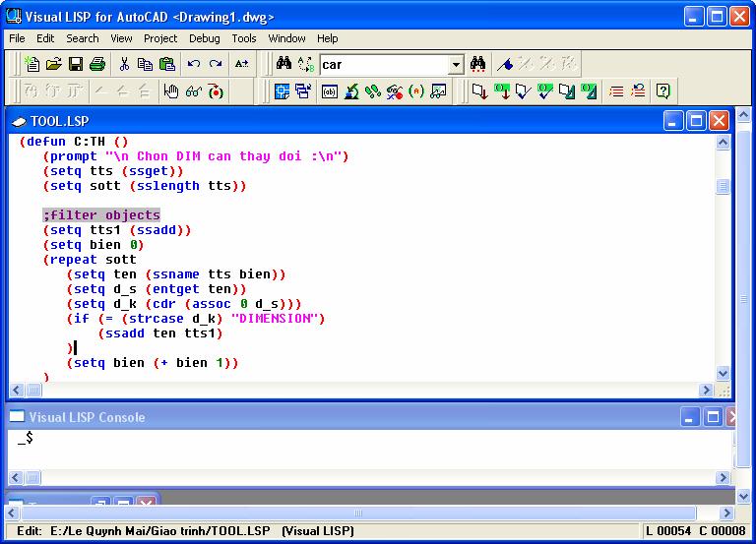Add Watch using the eyeglasses icon

(x=193, y=91)
